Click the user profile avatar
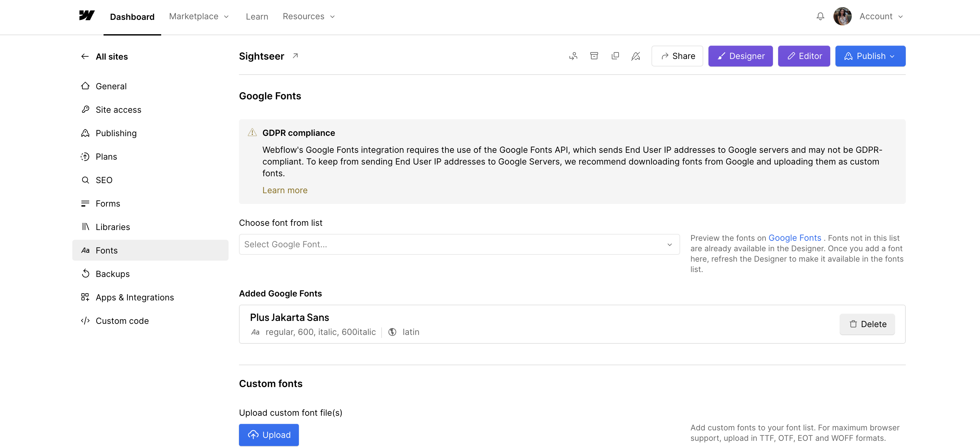 [x=842, y=16]
